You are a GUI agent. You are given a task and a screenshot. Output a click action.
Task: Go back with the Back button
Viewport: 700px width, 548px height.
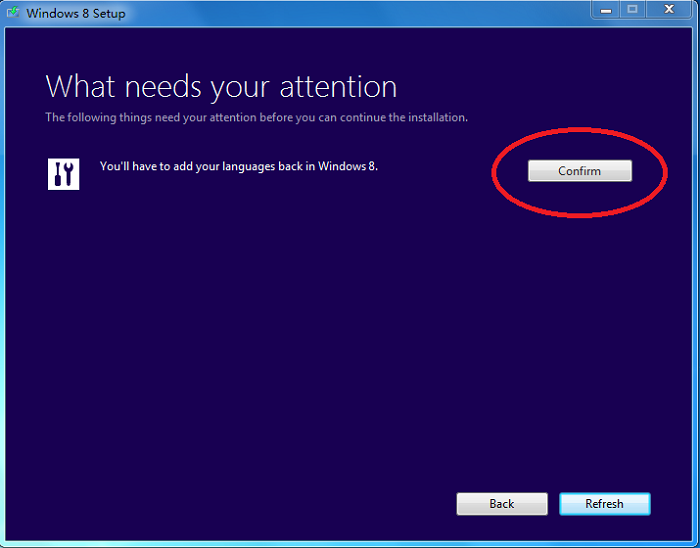[x=502, y=504]
